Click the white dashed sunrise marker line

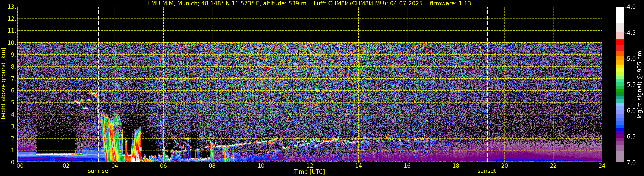coord(98,85)
